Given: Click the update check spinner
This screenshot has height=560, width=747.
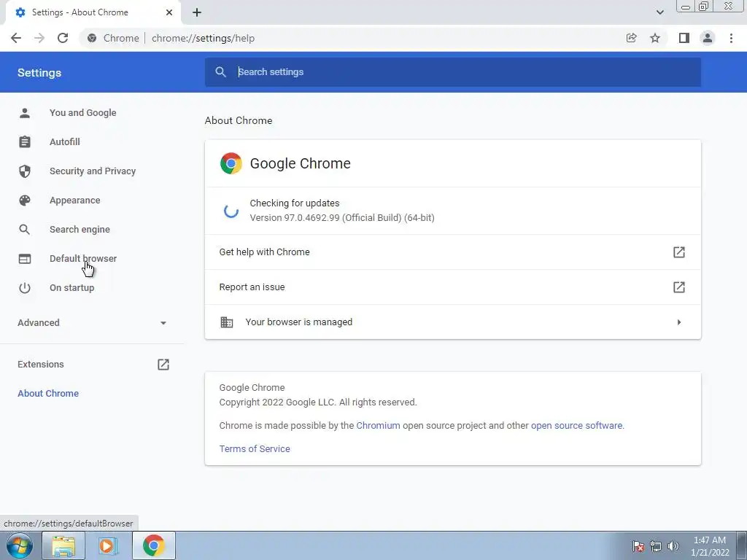Looking at the screenshot, I should 231,211.
